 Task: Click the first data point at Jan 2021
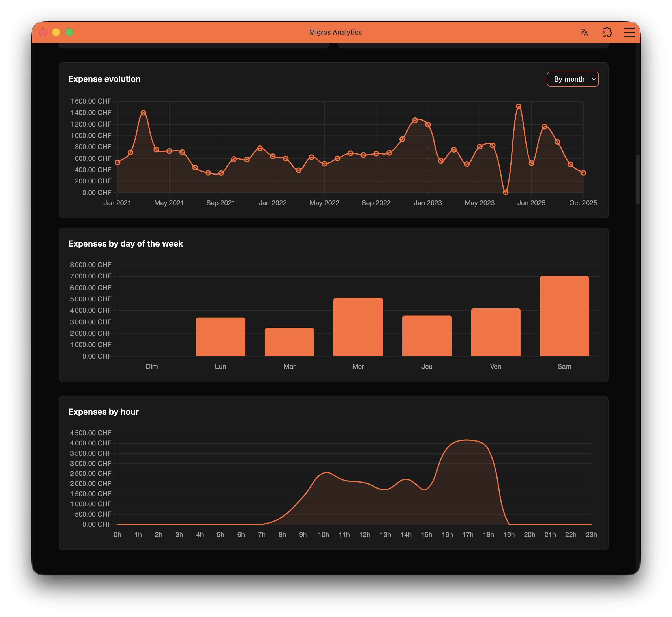(117, 162)
